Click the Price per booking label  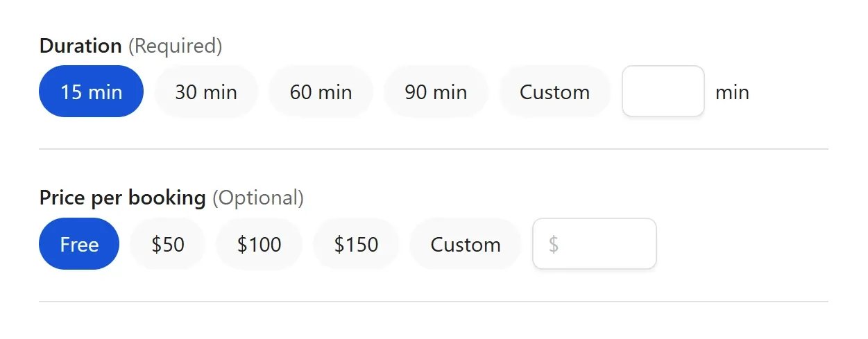[x=123, y=198]
